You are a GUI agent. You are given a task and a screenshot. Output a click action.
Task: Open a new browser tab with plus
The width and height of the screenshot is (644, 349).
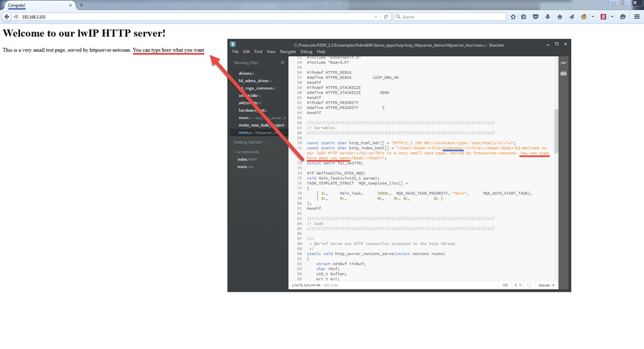(x=81, y=5)
